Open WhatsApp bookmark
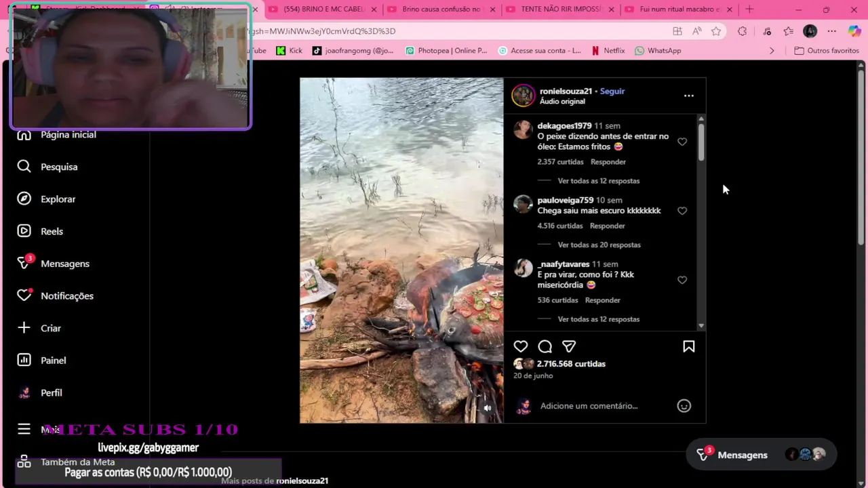 (658, 50)
